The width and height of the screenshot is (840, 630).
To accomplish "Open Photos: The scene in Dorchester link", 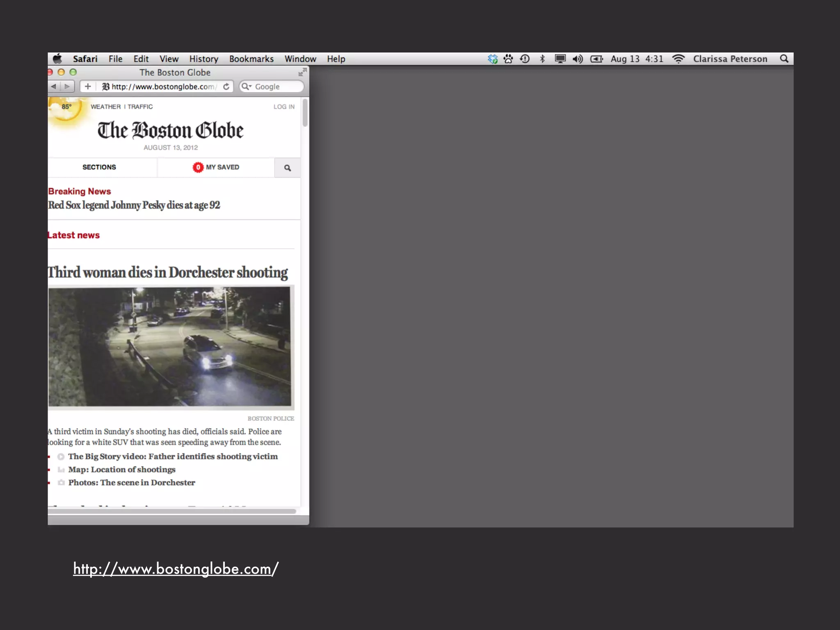I will 132,483.
